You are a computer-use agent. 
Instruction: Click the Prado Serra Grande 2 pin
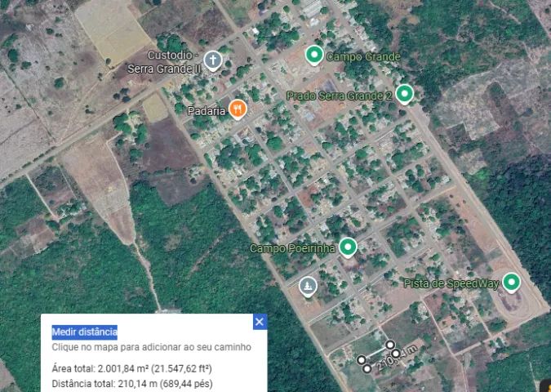404,94
